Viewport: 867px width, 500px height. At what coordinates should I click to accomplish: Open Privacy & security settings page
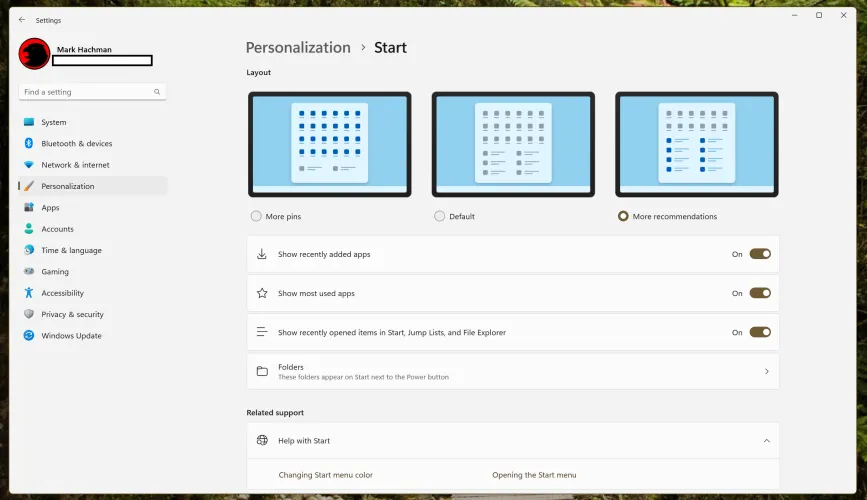pos(72,314)
